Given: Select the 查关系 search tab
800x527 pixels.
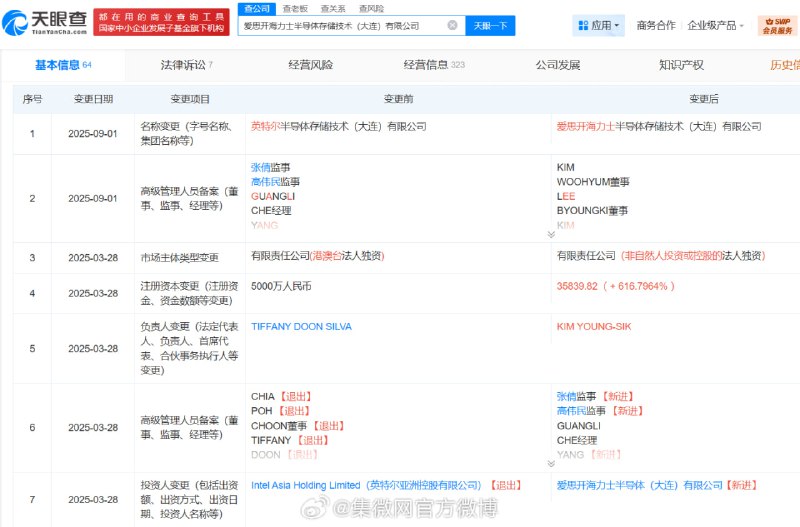Looking at the screenshot, I should pyautogui.click(x=333, y=9).
